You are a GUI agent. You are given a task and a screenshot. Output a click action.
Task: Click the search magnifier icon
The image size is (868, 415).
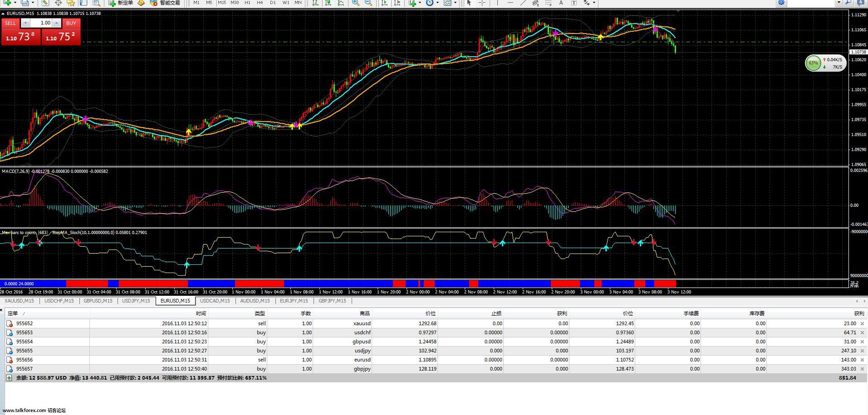(x=848, y=2)
